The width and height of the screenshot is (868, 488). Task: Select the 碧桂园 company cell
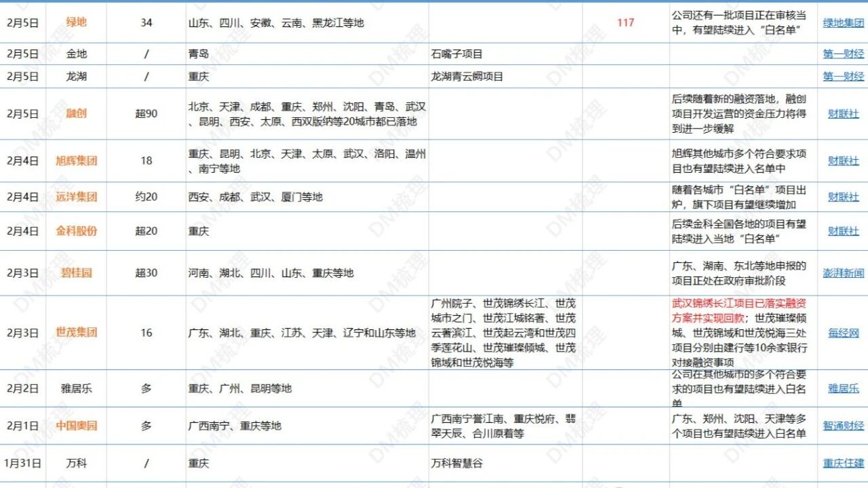click(77, 272)
